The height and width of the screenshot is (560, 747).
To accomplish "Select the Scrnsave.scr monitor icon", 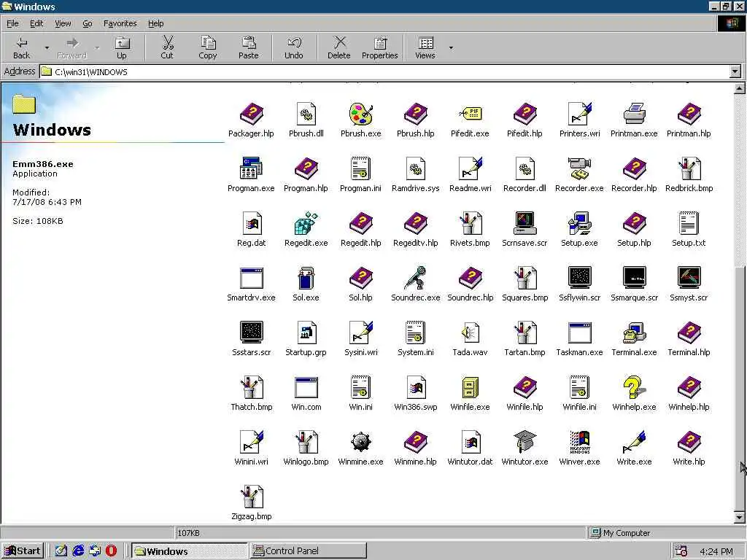I will (x=525, y=223).
